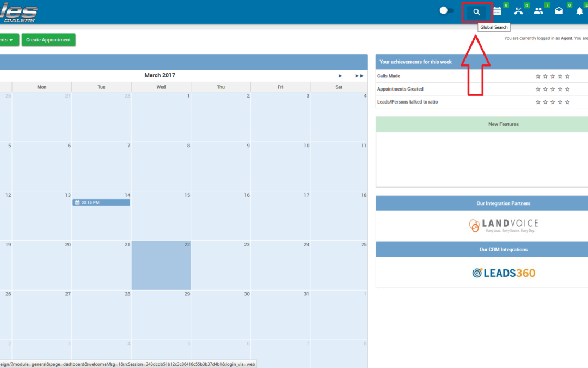Select March 31 calendar cell
The image size is (588, 368).
280,315
